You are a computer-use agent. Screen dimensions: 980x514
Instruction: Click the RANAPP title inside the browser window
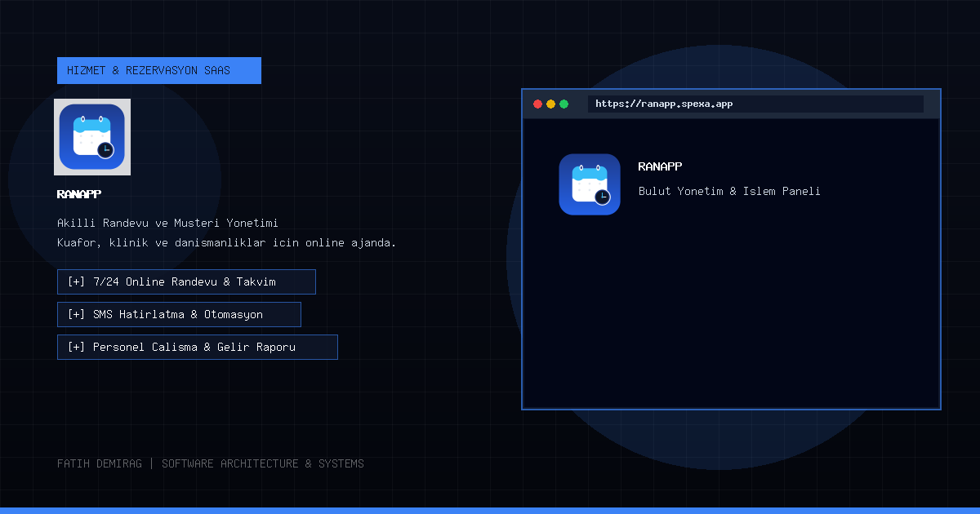[660, 166]
